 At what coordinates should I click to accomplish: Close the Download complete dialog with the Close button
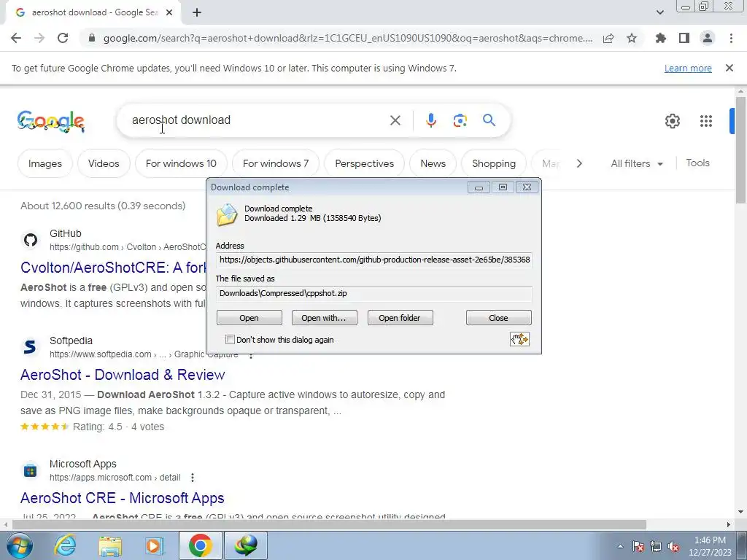[x=498, y=318]
